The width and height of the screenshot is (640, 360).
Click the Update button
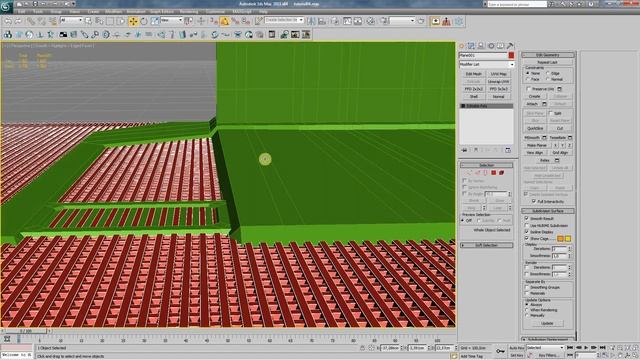click(547, 323)
